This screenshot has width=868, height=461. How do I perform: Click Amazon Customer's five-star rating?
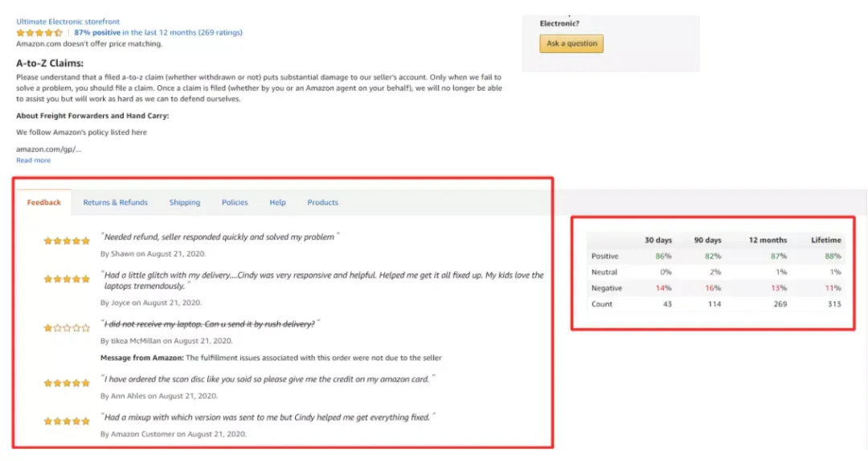[x=67, y=421]
